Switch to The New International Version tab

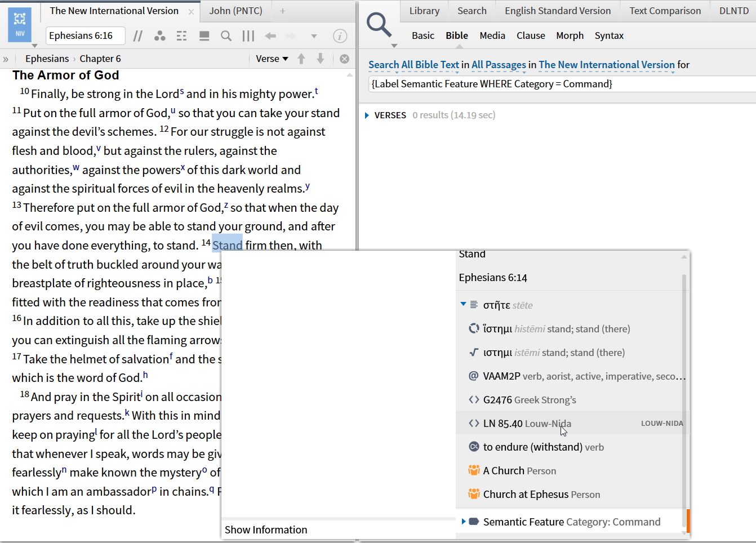point(114,11)
